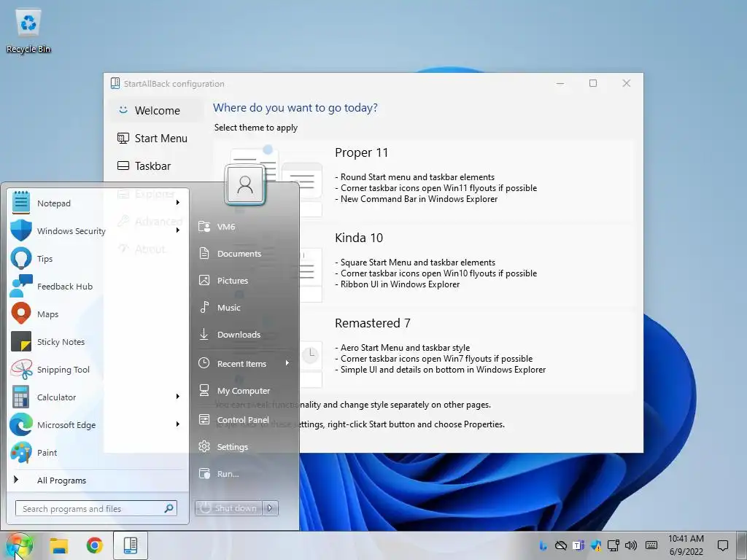Expand Windows Security submenu arrow
This screenshot has width=747, height=560.
(178, 230)
